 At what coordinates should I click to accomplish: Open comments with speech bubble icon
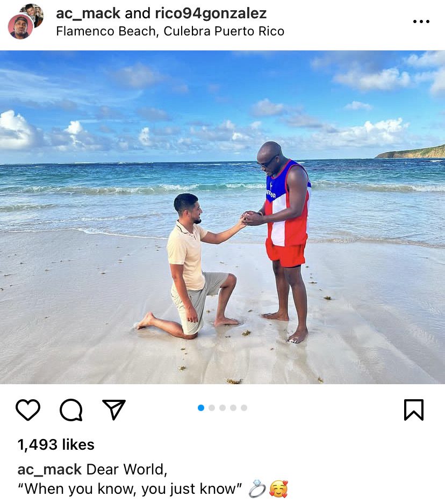tap(71, 409)
